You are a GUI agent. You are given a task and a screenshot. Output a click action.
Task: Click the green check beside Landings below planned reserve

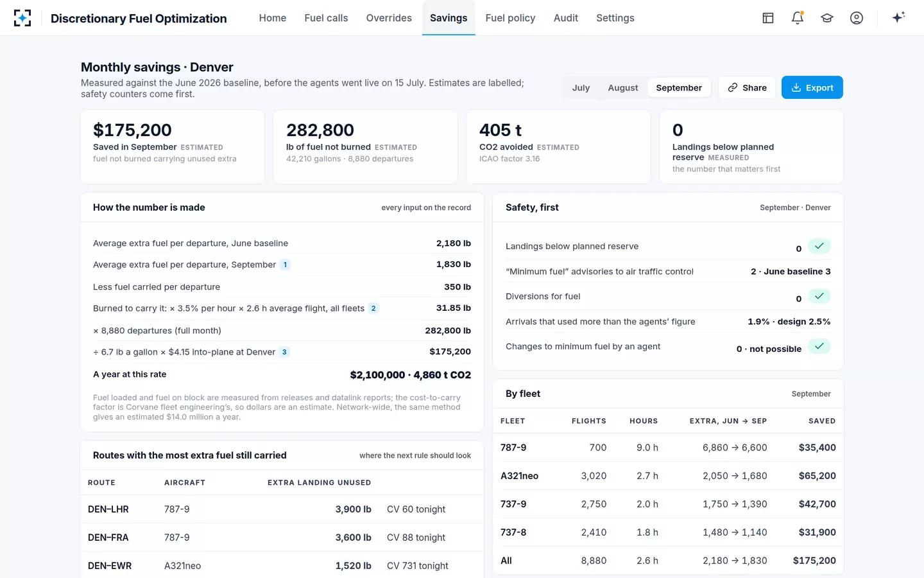coord(819,246)
